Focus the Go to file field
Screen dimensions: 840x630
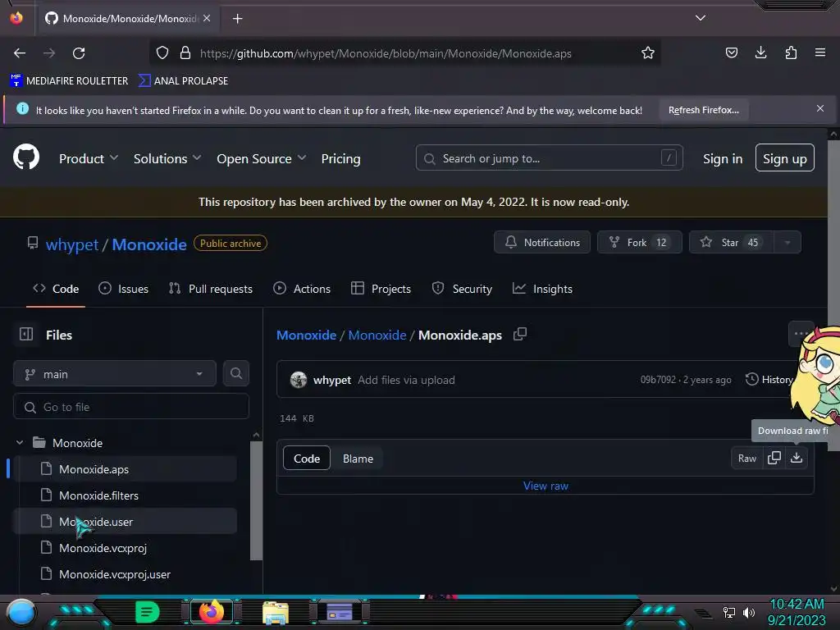[x=131, y=407]
